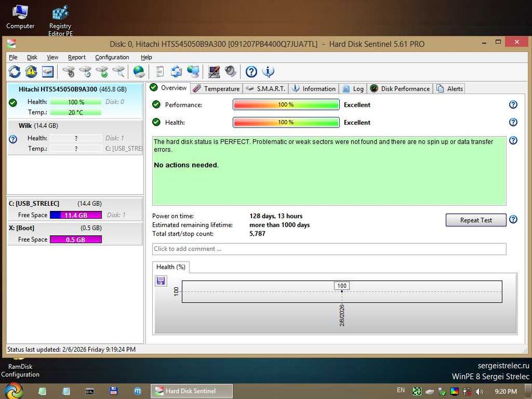Click help icon next to Performance bar
The height and width of the screenshot is (399, 532).
[x=513, y=104]
